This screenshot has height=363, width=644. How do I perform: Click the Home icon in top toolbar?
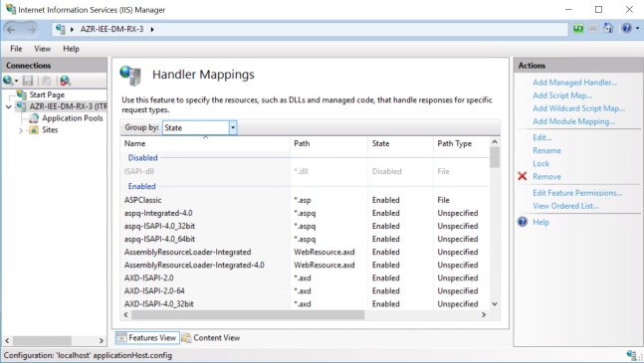608,28
